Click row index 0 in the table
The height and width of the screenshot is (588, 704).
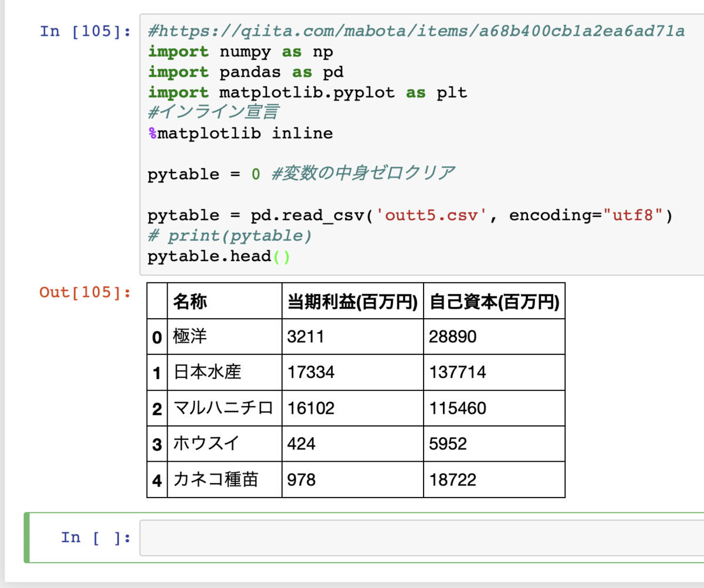156,336
